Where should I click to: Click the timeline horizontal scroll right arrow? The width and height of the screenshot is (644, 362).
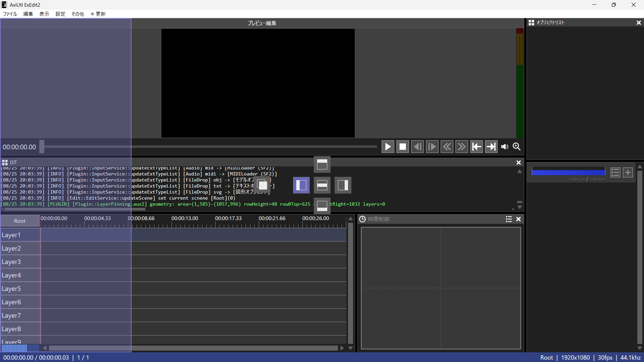pos(342,348)
